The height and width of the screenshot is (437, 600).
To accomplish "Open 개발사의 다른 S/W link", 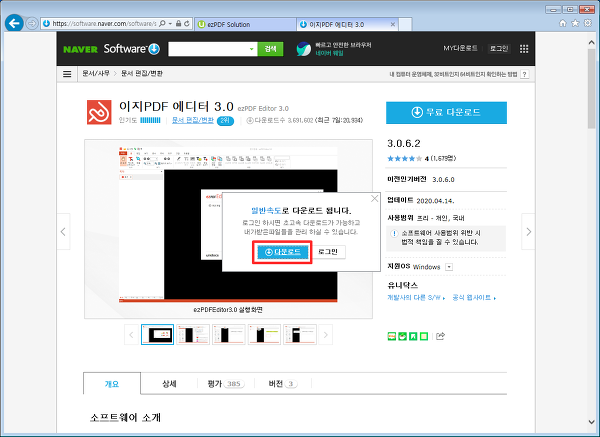I will tap(416, 298).
